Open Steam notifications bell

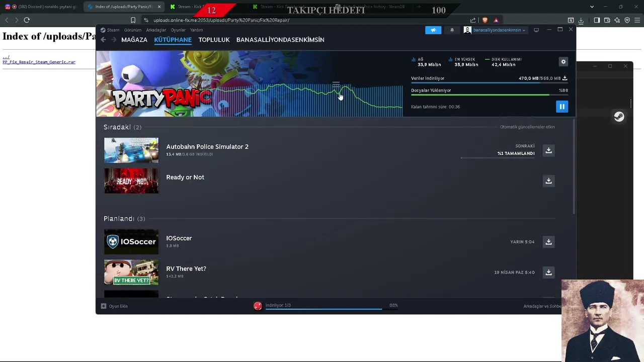(x=452, y=30)
